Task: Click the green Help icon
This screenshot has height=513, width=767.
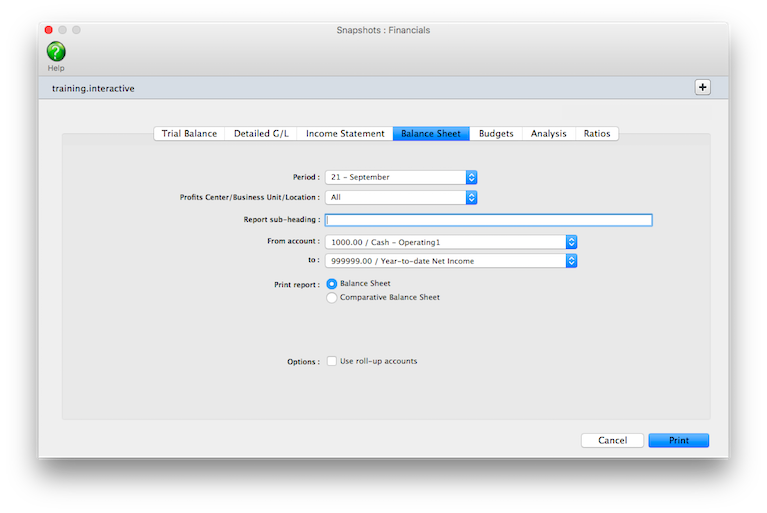Action: coord(56,51)
